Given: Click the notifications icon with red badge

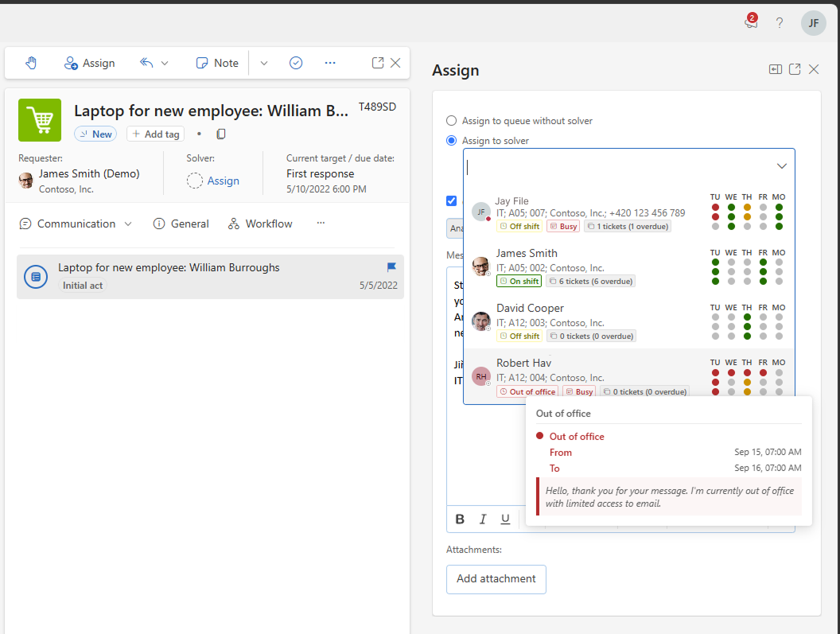Looking at the screenshot, I should point(751,21).
